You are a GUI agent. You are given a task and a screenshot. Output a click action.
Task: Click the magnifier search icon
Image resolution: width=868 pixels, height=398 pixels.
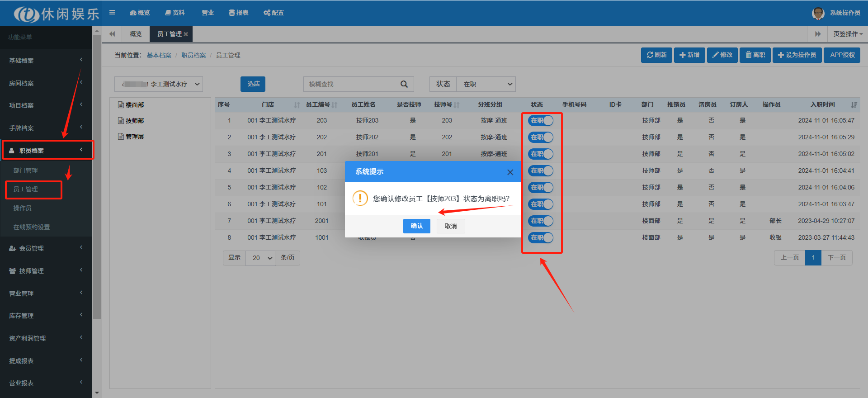404,84
